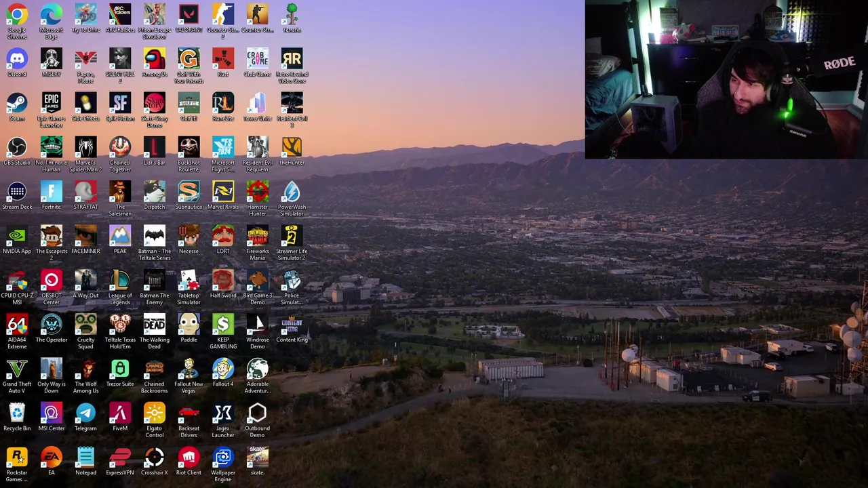Click the Rockstar Games Launcher icon

point(17,457)
